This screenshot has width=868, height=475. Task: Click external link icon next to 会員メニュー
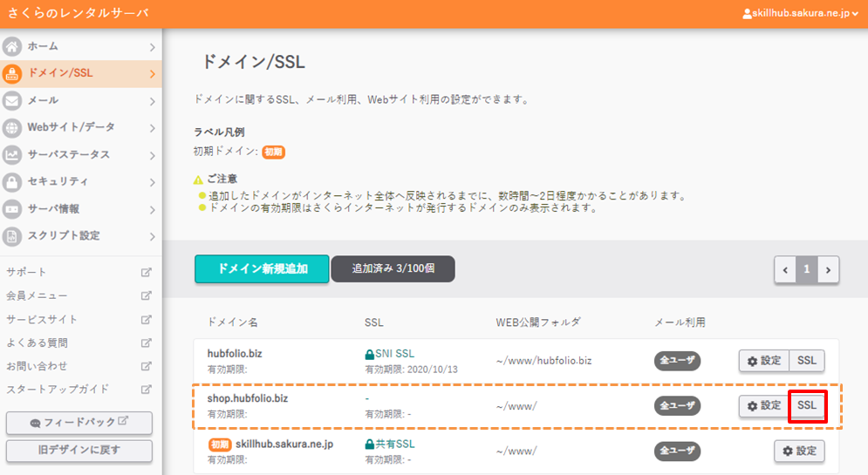[x=147, y=295]
